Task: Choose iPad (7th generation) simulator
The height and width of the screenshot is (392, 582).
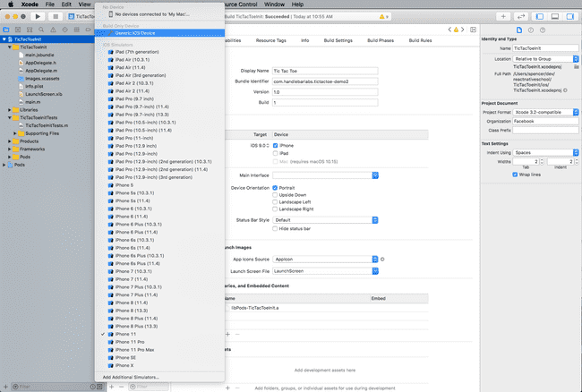Action: coord(159,52)
